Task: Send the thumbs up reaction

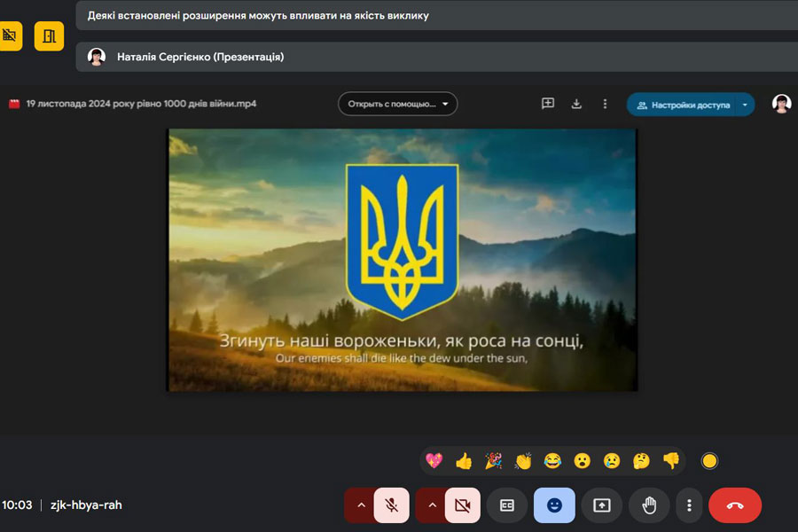Action: tap(464, 461)
